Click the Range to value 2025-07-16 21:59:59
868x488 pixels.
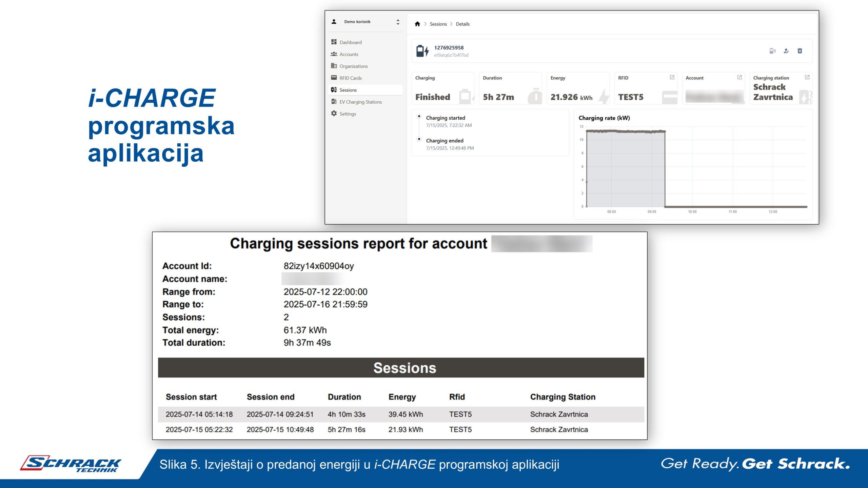coord(325,304)
